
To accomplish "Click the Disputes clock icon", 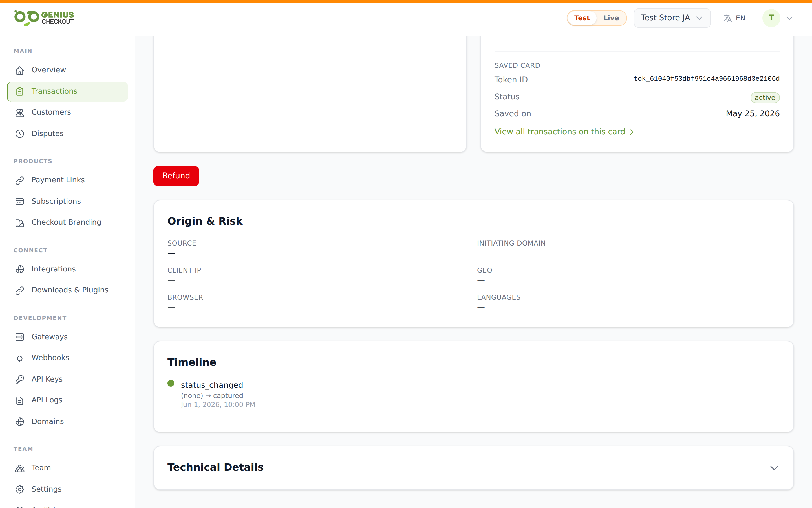I will pos(20,134).
